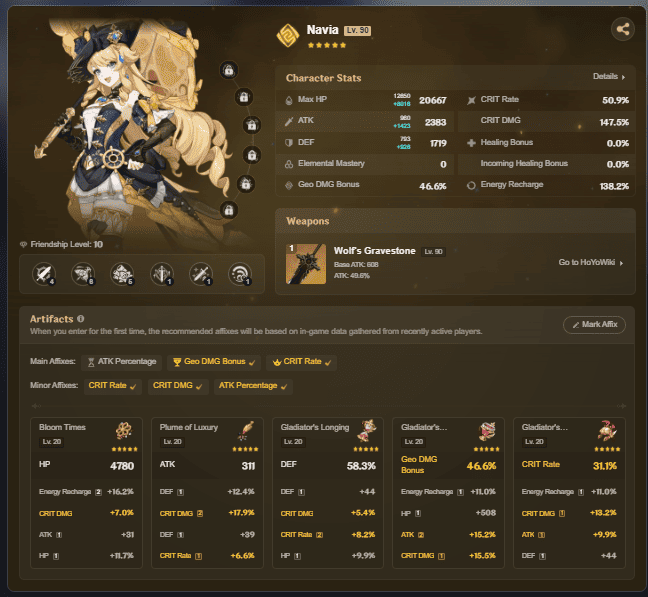Screen dimensions: 648x597
Task: Click the Max HP stat icon
Action: click(289, 100)
